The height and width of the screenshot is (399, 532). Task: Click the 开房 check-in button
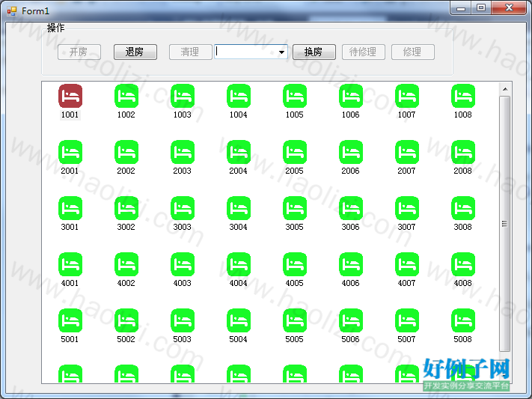79,52
